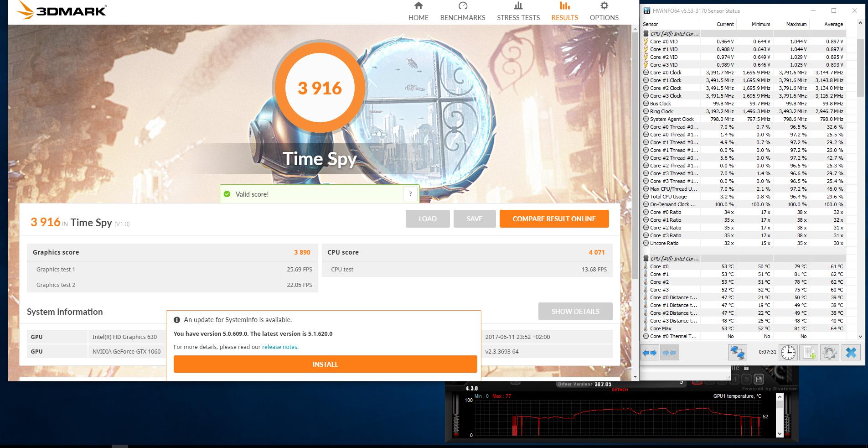
Task: Click the Sensor column header
Action: coord(670,24)
